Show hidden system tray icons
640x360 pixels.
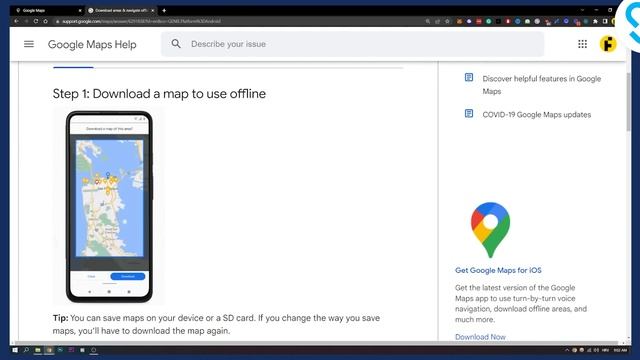coord(567,350)
